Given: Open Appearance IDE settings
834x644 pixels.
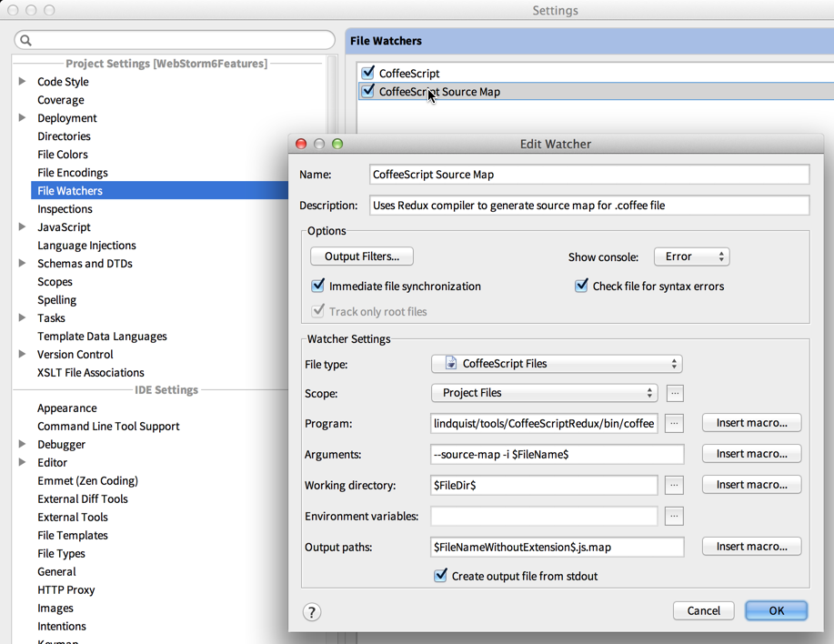Looking at the screenshot, I should (67, 408).
